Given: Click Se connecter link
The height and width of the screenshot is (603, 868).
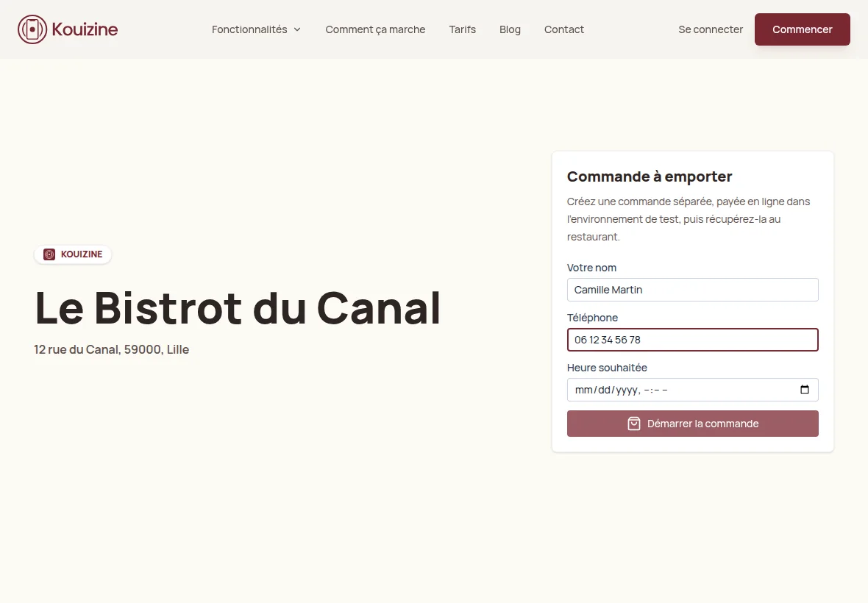Looking at the screenshot, I should click(x=711, y=29).
